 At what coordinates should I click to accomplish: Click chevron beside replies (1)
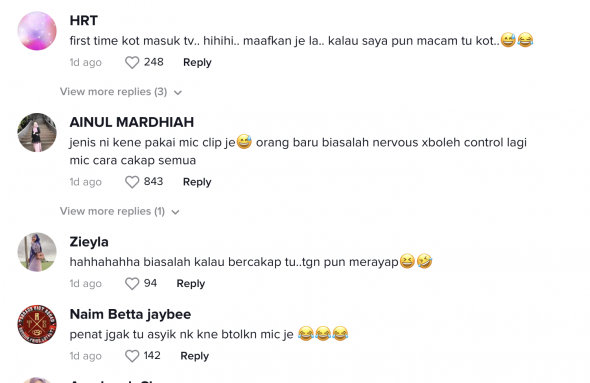tap(175, 212)
